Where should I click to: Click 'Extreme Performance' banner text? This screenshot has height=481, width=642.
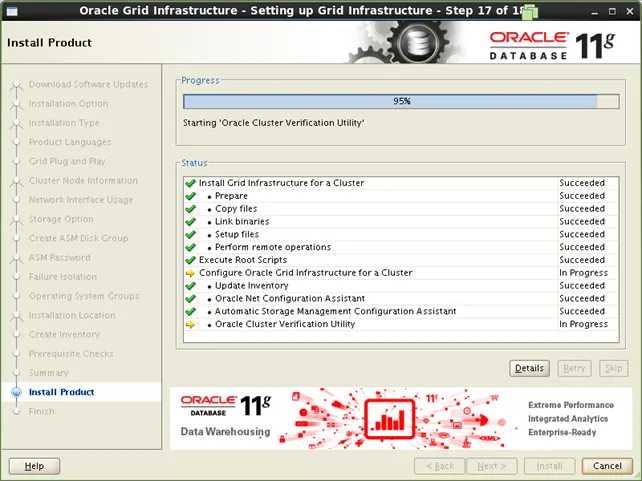click(571, 405)
